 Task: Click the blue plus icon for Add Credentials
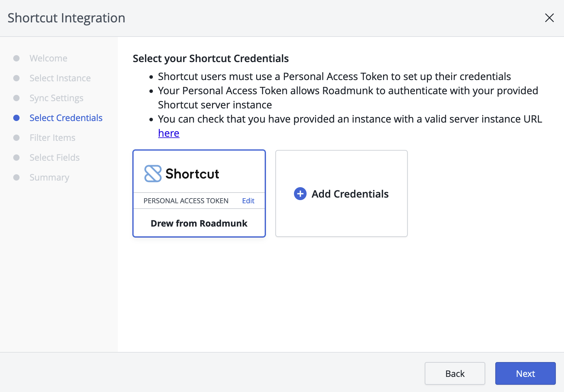click(x=300, y=194)
